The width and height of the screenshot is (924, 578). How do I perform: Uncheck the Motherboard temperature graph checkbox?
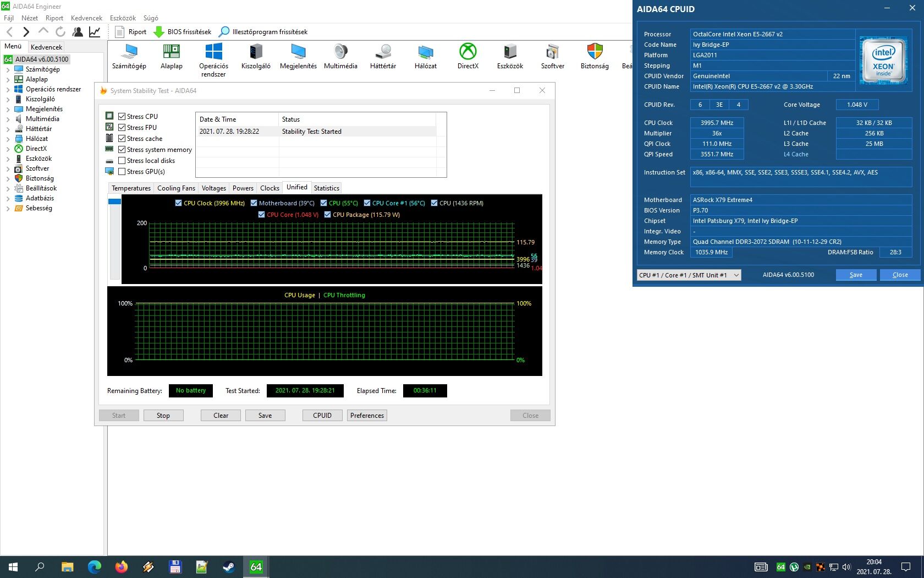pyautogui.click(x=254, y=203)
